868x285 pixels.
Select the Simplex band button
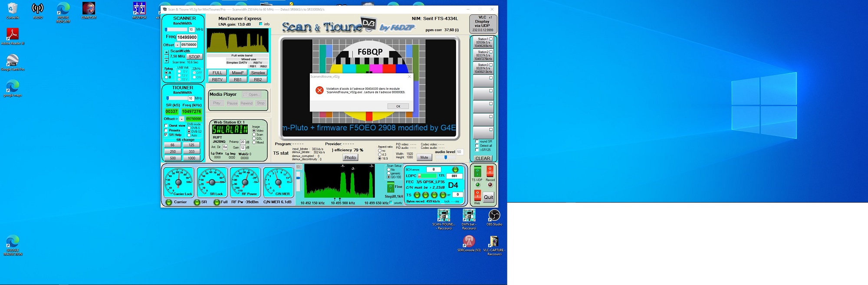tap(258, 73)
